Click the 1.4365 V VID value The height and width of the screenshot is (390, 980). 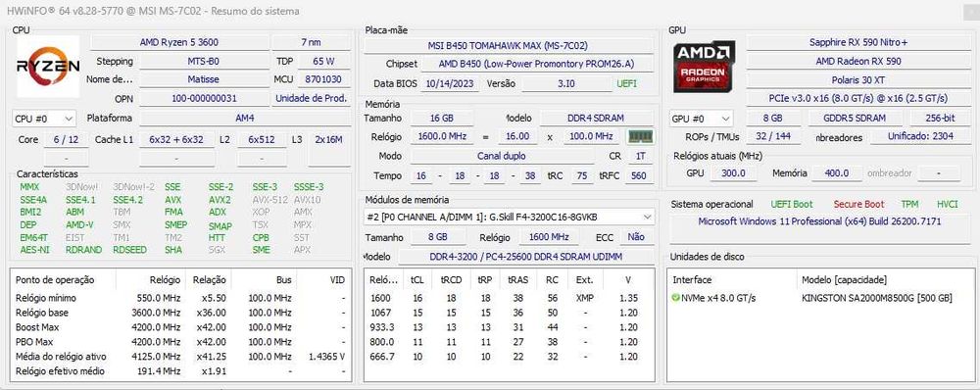click(327, 357)
